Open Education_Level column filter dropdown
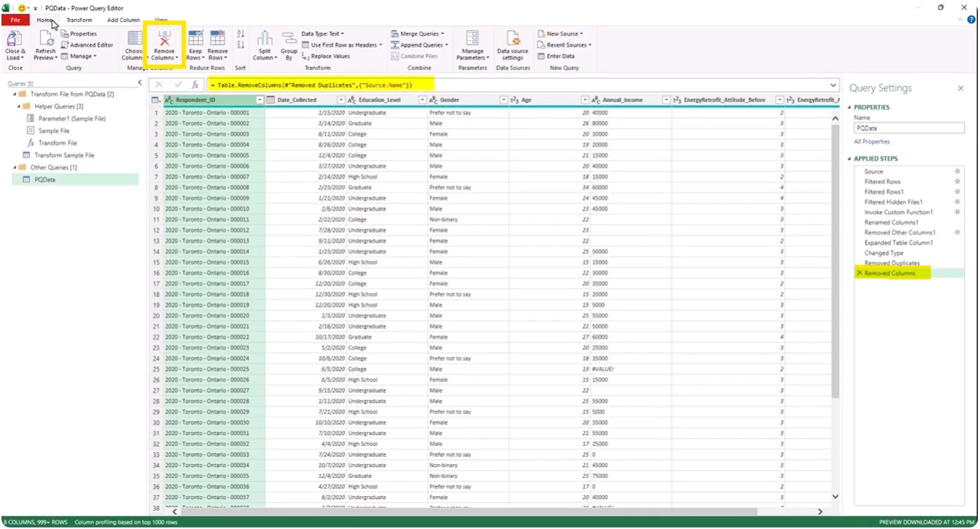 (x=422, y=100)
